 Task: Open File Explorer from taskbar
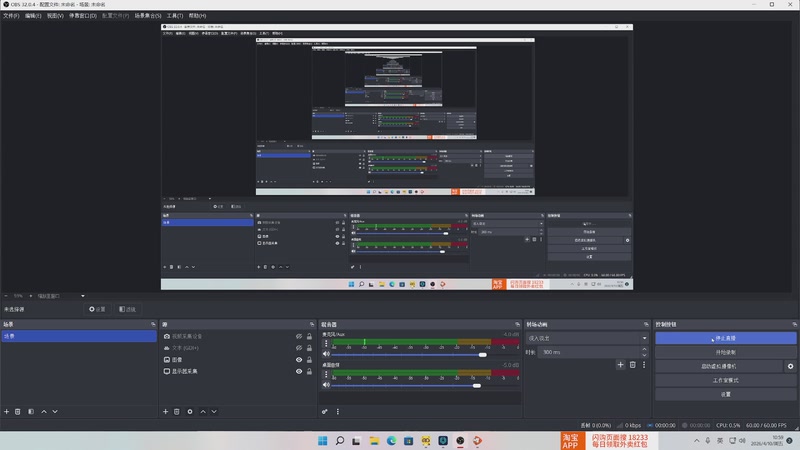coord(374,441)
